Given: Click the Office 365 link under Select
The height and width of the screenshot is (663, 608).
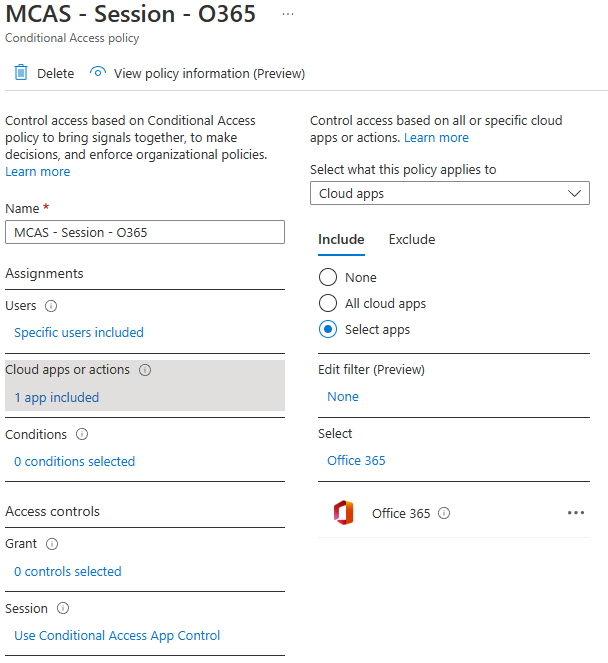Looking at the screenshot, I should 356,460.
